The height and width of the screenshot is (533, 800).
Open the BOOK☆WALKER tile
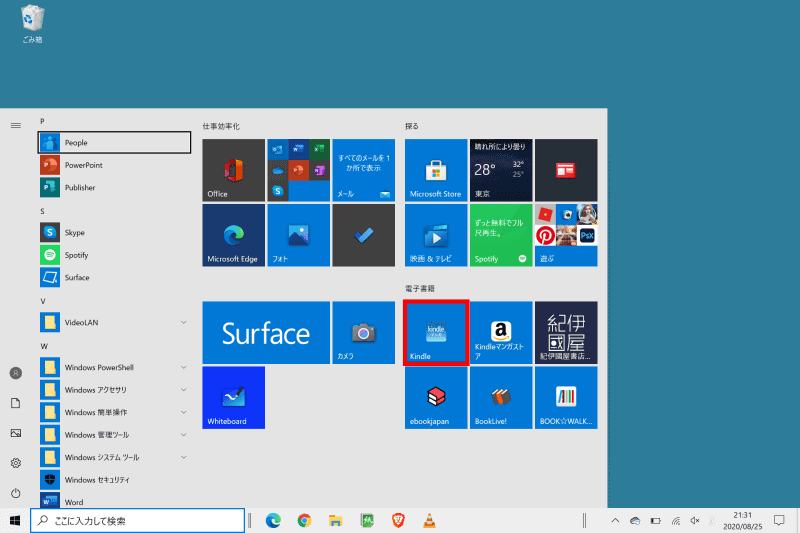point(566,398)
